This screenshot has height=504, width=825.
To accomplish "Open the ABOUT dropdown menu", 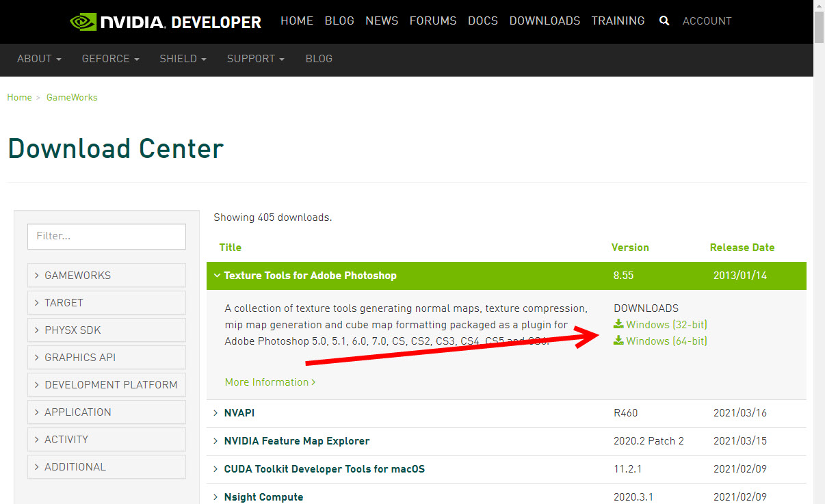I will [39, 59].
